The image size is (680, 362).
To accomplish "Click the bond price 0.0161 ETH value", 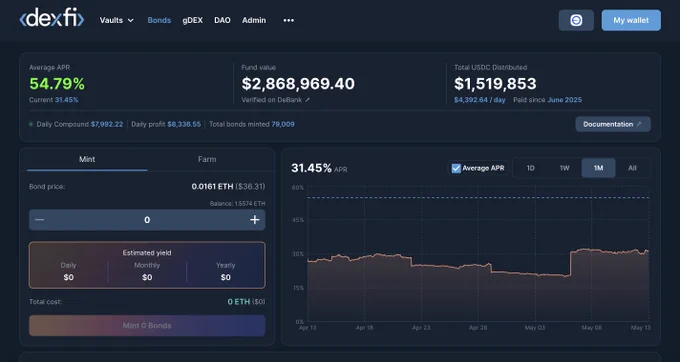I will click(x=212, y=186).
